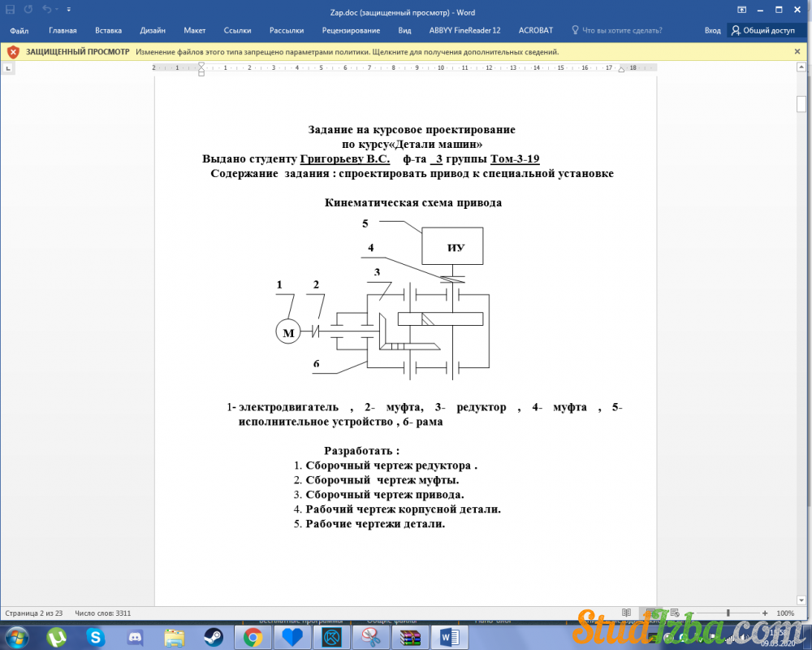Image resolution: width=812 pixels, height=650 pixels.
Task: Click the vertical scrollbar up arrow
Action: 801,68
